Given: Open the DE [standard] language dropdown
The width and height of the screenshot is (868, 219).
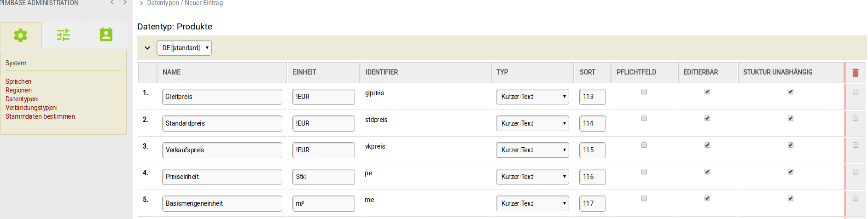Looking at the screenshot, I should 184,48.
